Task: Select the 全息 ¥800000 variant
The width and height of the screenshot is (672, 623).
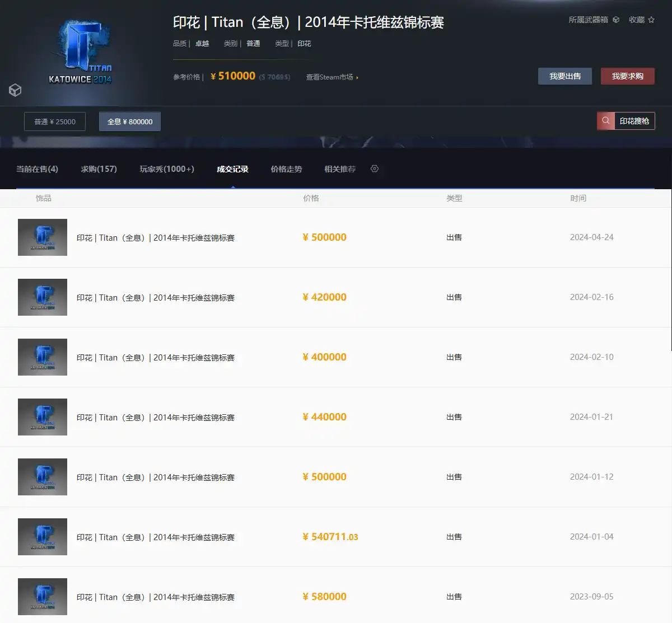Action: click(x=129, y=121)
